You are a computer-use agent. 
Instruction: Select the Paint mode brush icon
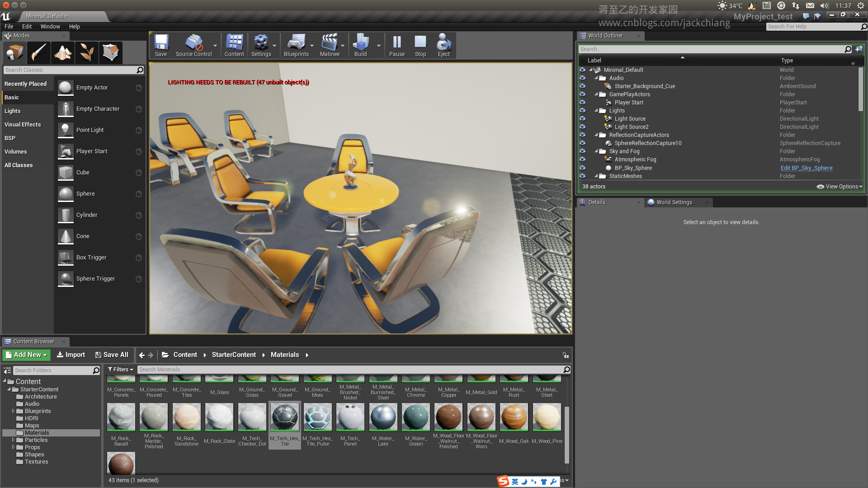coord(39,53)
